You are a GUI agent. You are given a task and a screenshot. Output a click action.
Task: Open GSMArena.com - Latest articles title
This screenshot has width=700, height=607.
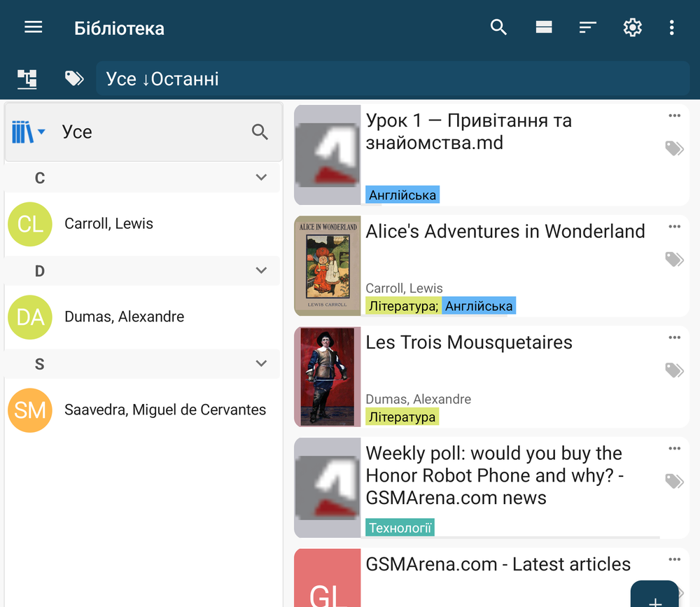498,564
